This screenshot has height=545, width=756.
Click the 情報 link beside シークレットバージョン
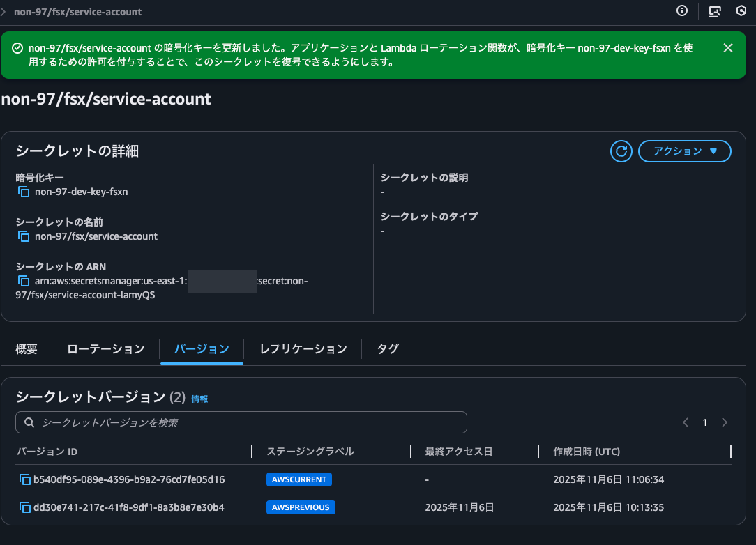point(199,399)
